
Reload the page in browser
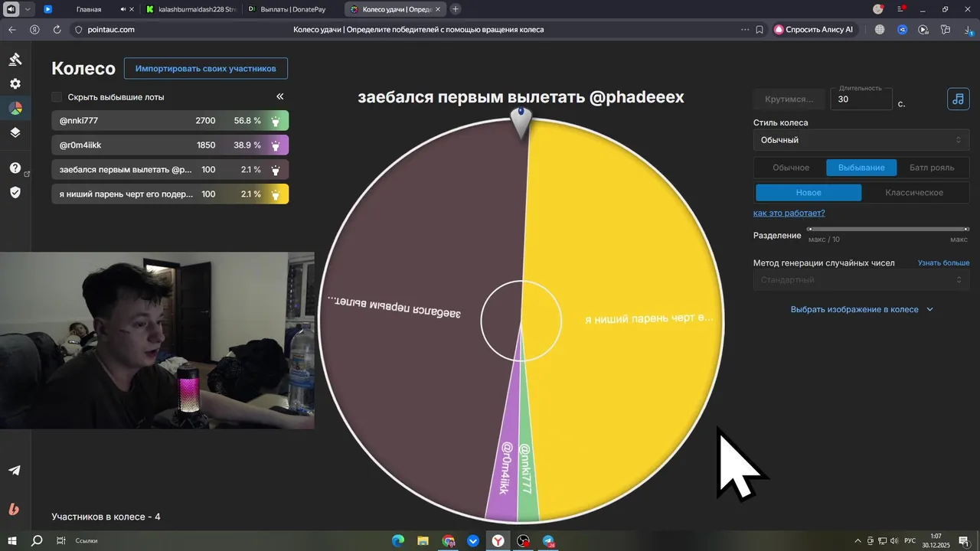pos(57,29)
